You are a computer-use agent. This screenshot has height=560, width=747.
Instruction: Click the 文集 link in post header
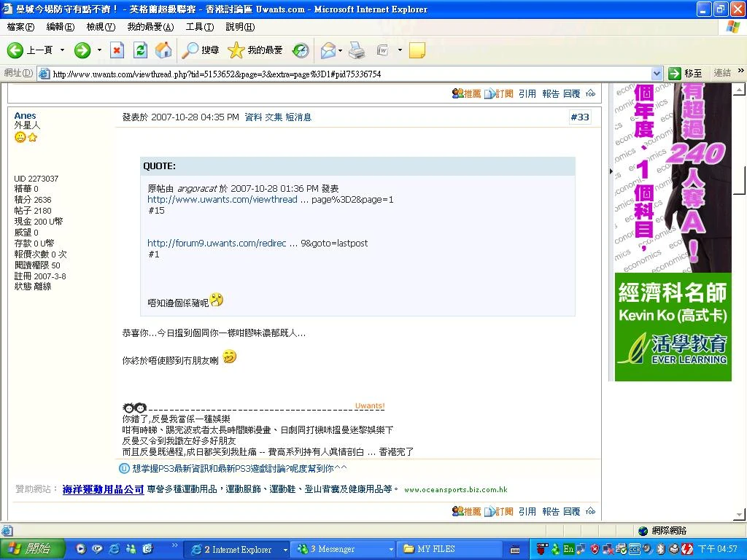click(274, 117)
